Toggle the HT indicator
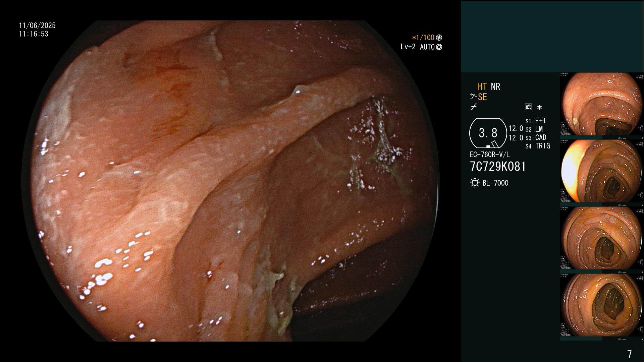The height and width of the screenshot is (362, 644). pyautogui.click(x=482, y=86)
